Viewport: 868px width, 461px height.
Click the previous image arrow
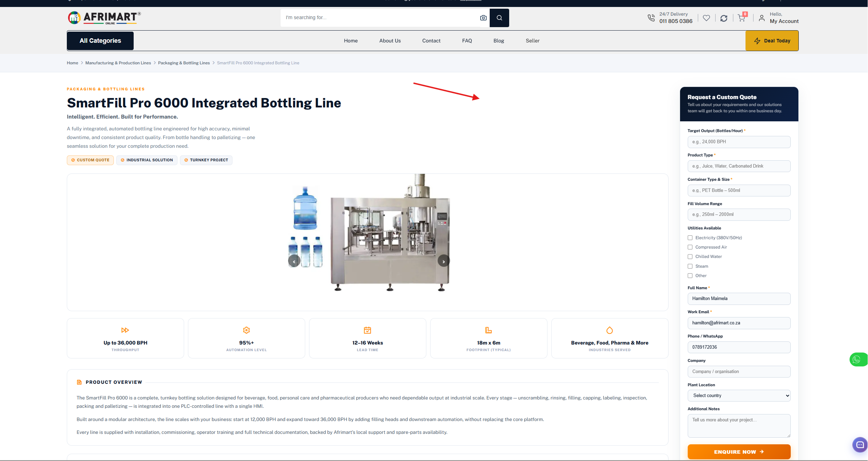click(294, 261)
